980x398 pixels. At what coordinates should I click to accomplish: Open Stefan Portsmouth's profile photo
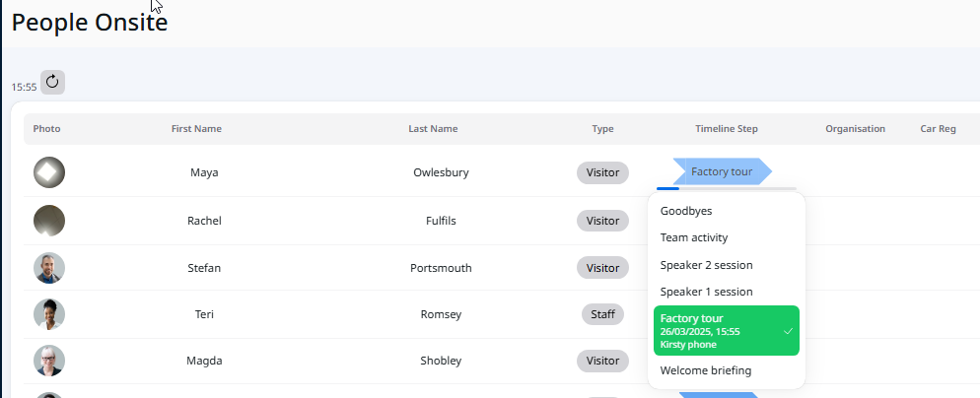pos(49,268)
